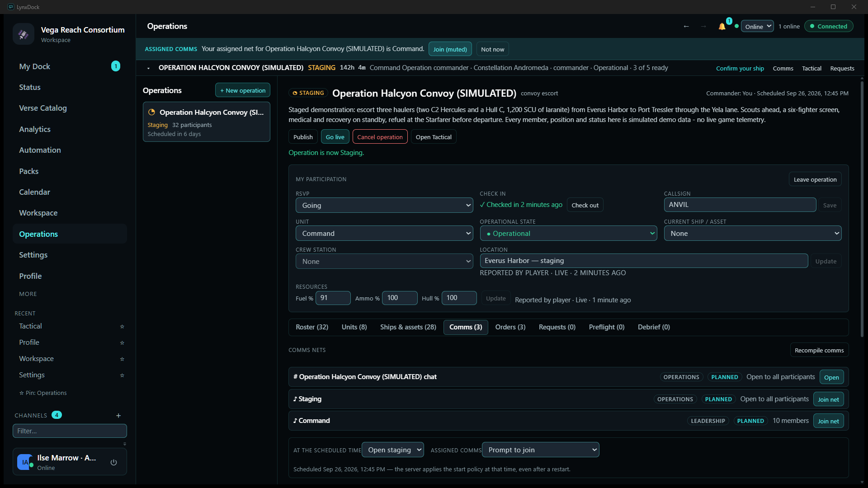This screenshot has width=868, height=488.
Task: Switch to the Ships & assets (28) tab
Action: (x=408, y=327)
